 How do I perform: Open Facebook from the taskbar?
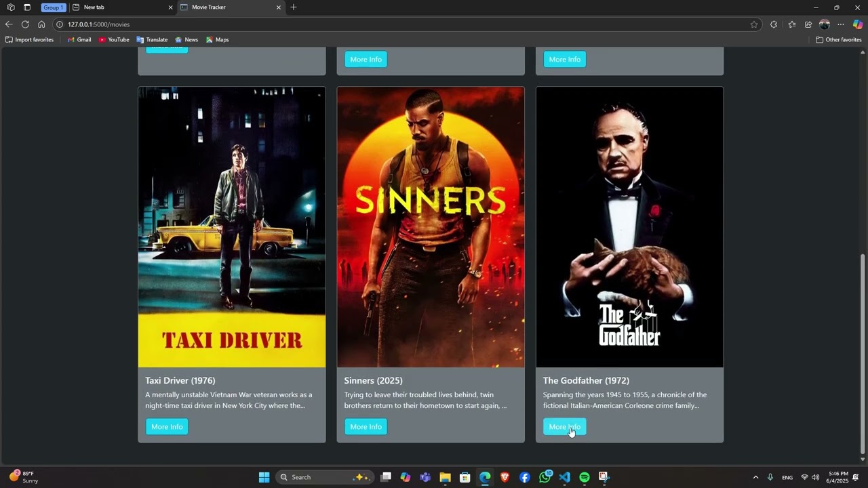(x=525, y=477)
